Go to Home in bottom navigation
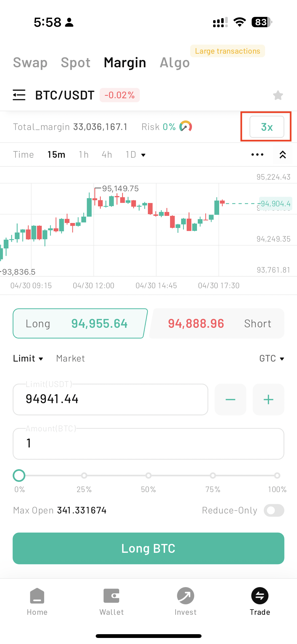The image size is (297, 644). click(x=37, y=601)
